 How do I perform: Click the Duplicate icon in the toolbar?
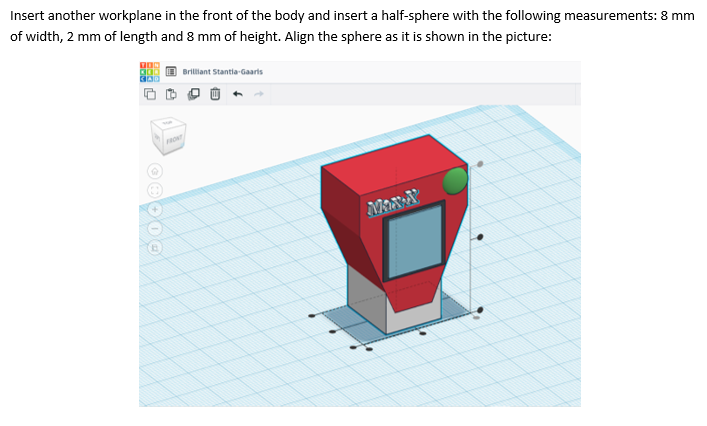[193, 94]
